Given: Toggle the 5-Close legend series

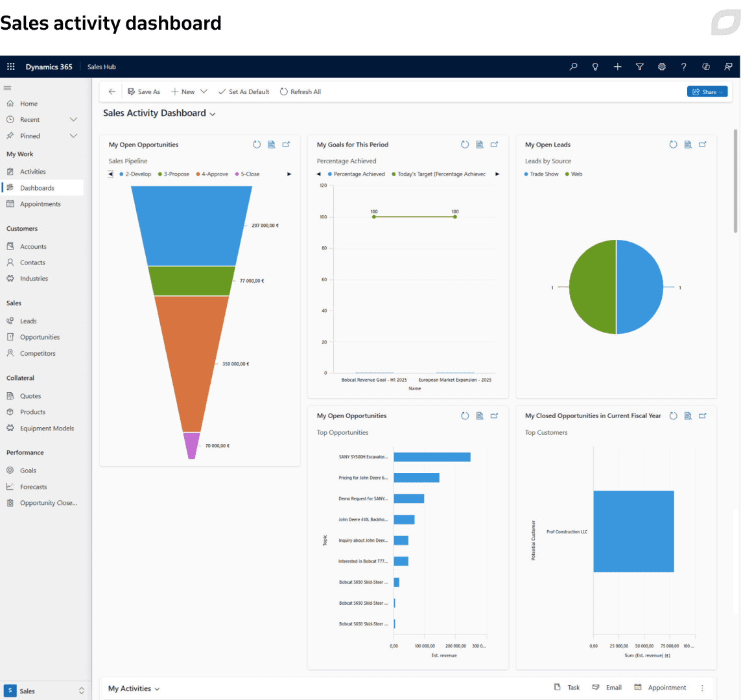Looking at the screenshot, I should [247, 174].
